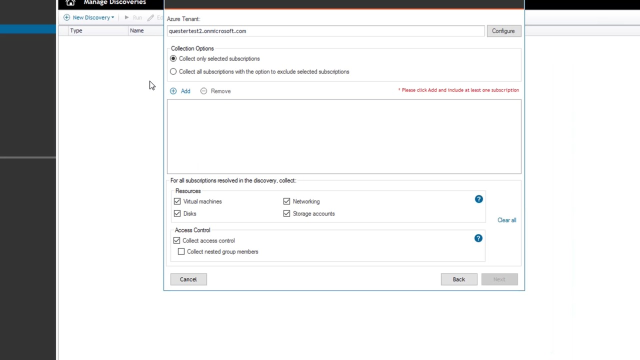Viewport: 640px width, 360px height.
Task: Click the Configure button
Action: tap(504, 31)
